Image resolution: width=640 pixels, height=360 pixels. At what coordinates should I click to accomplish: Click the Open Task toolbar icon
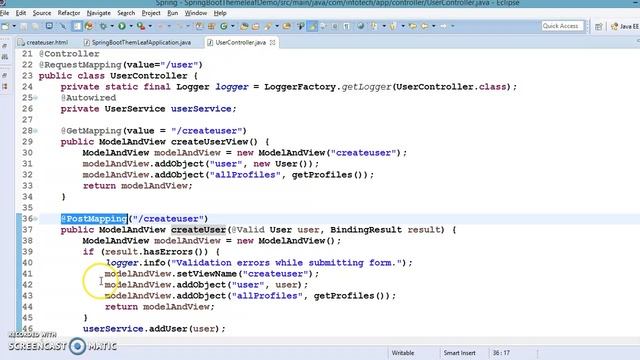tap(256, 26)
